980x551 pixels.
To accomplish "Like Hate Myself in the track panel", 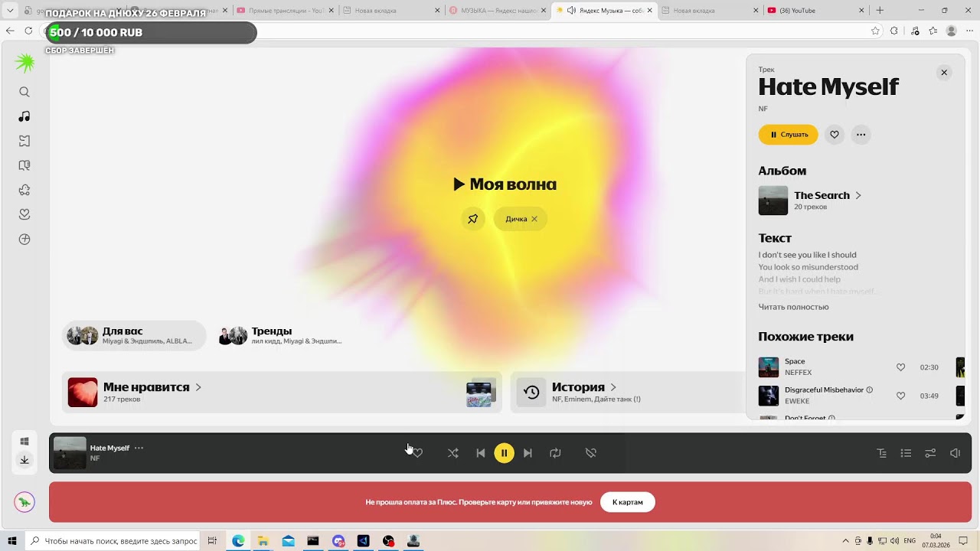I will (835, 135).
